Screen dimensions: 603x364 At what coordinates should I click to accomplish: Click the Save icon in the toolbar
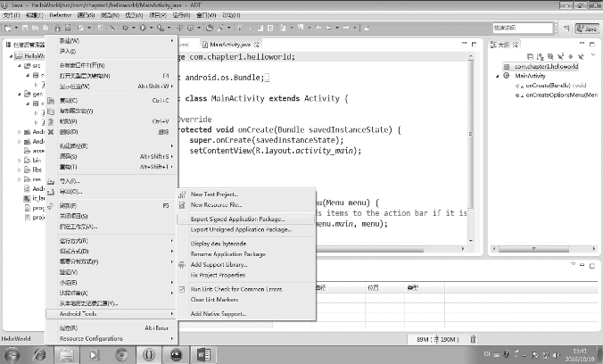click(25, 28)
